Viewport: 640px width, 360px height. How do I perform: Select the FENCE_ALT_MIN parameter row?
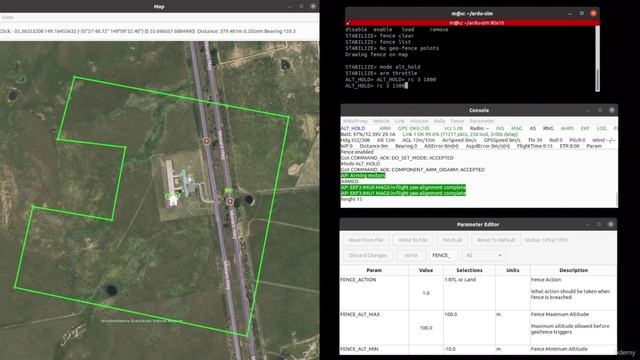tap(478, 349)
